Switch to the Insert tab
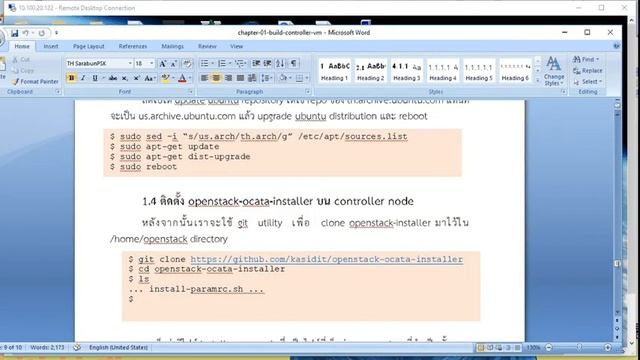The width and height of the screenshot is (640, 360). pos(51,47)
